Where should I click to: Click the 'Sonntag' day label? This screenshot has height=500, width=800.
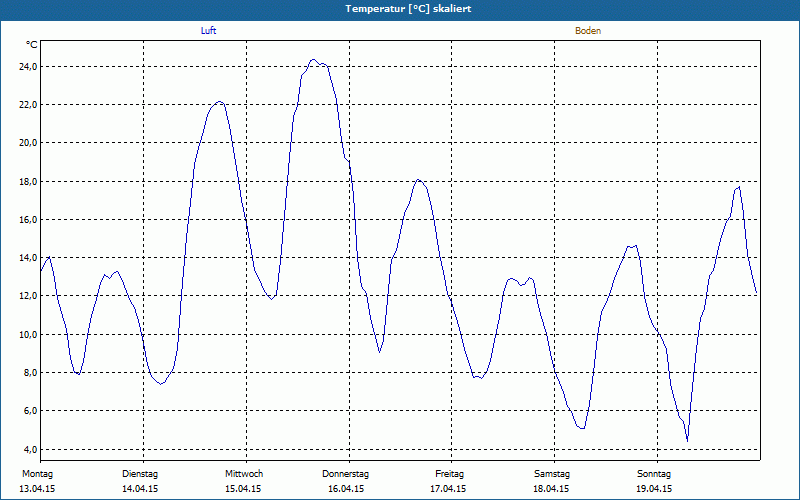[654, 474]
